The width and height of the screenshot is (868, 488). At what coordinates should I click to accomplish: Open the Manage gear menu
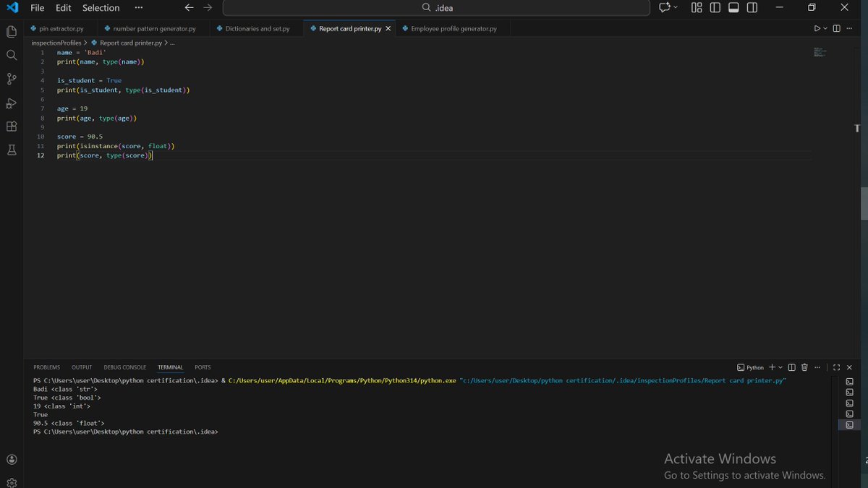(12, 482)
